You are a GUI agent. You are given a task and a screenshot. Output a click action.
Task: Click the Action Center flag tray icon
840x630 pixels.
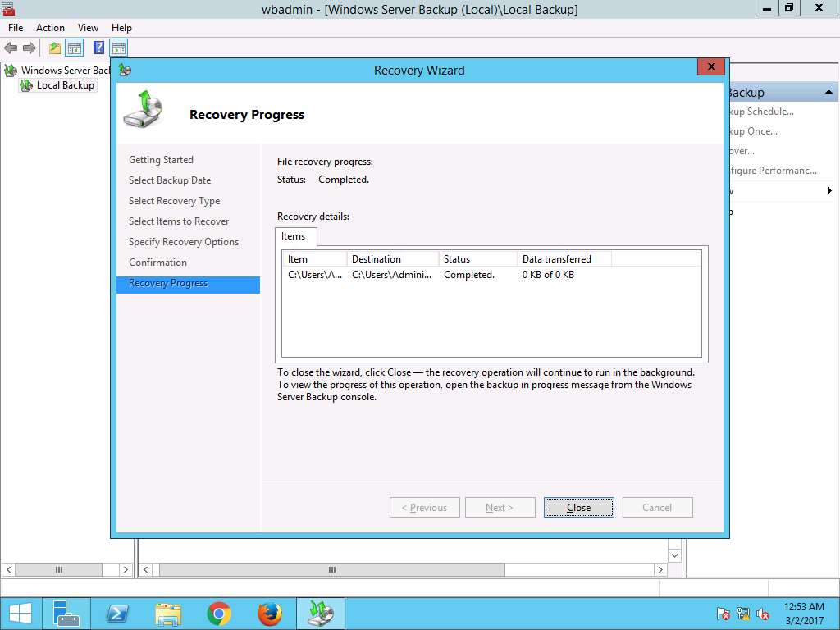click(723, 614)
